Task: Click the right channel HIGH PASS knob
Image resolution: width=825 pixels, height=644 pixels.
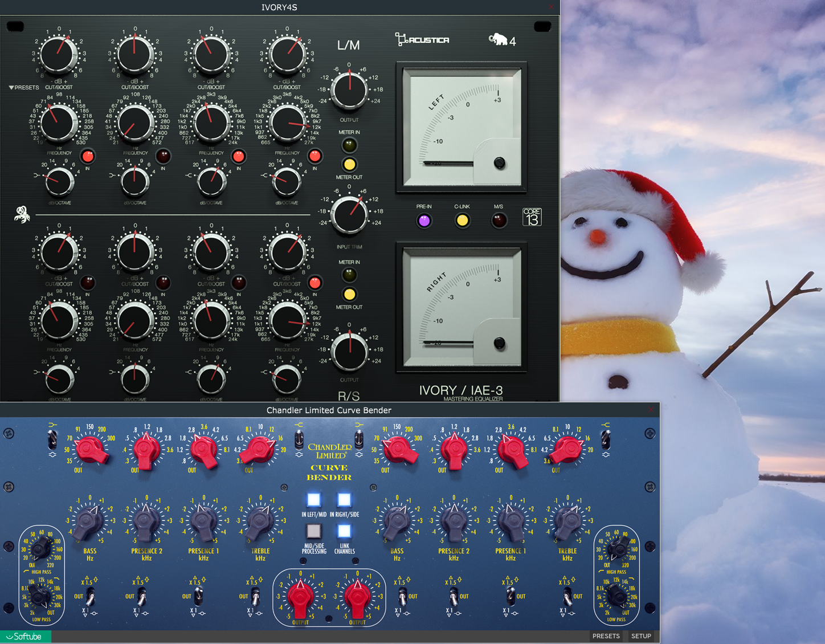Action: click(618, 549)
